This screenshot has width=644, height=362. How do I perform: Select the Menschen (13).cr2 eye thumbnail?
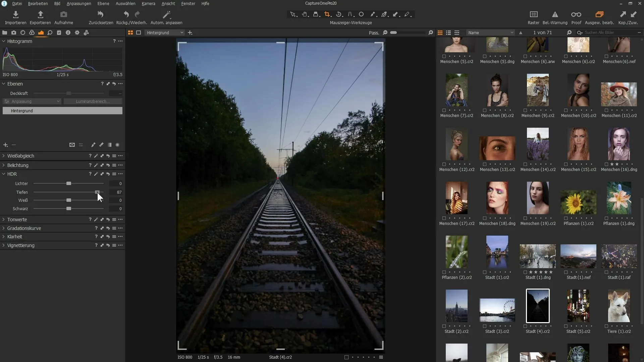497,148
